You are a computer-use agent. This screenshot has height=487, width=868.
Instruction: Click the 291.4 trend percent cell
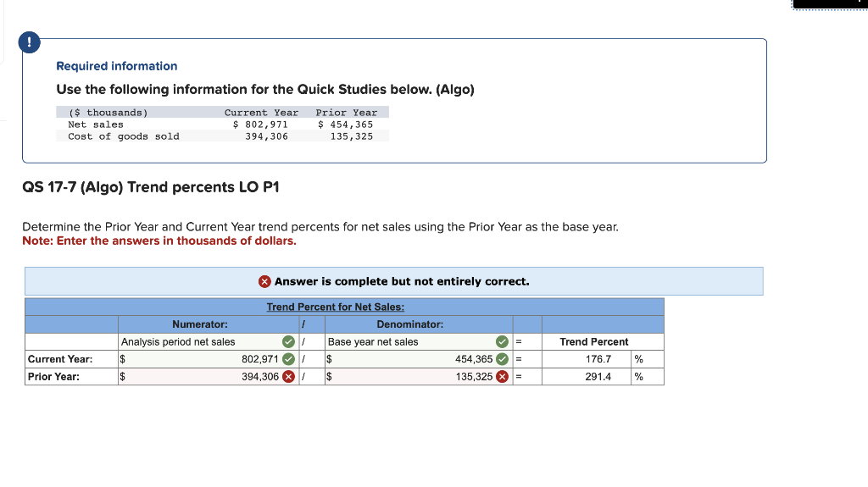(587, 377)
